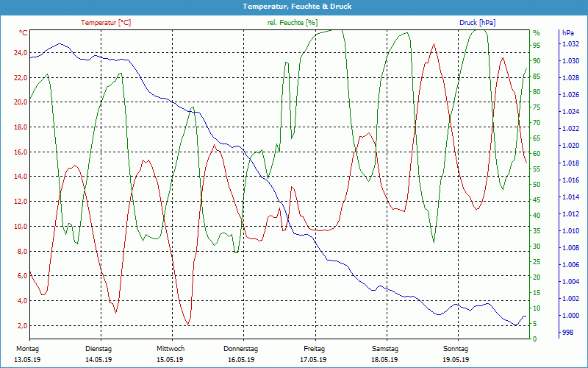Click '75' on the green humidity axis
588x368 pixels.
pos(537,107)
